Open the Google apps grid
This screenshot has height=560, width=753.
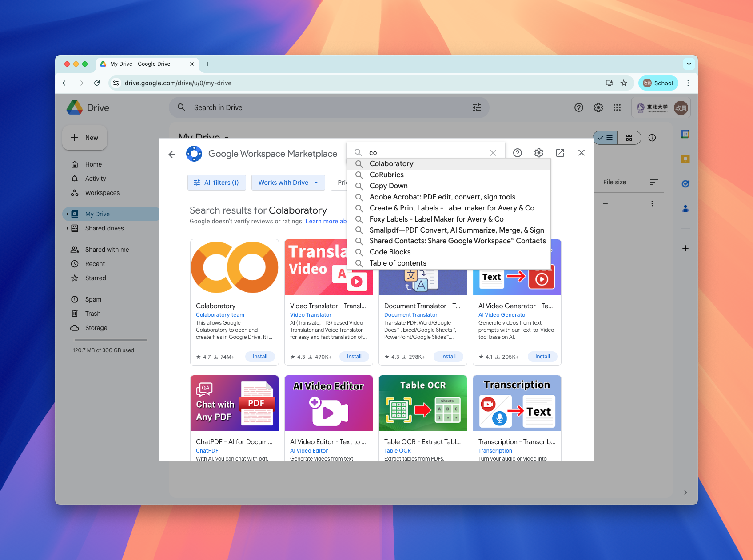[617, 107]
